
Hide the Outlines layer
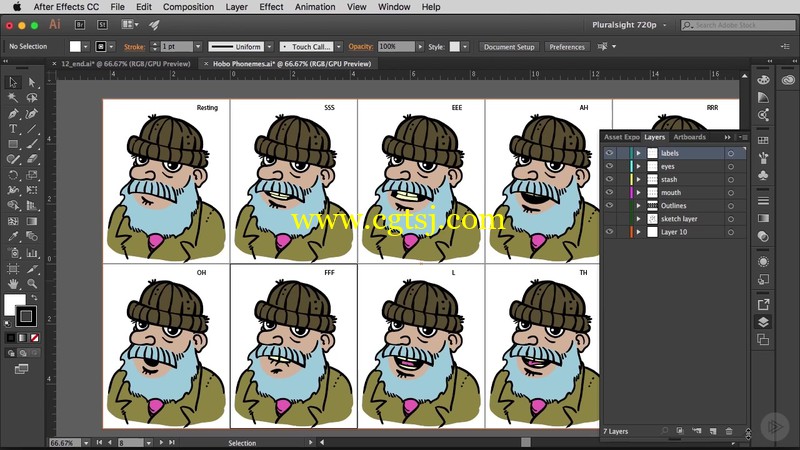(609, 205)
